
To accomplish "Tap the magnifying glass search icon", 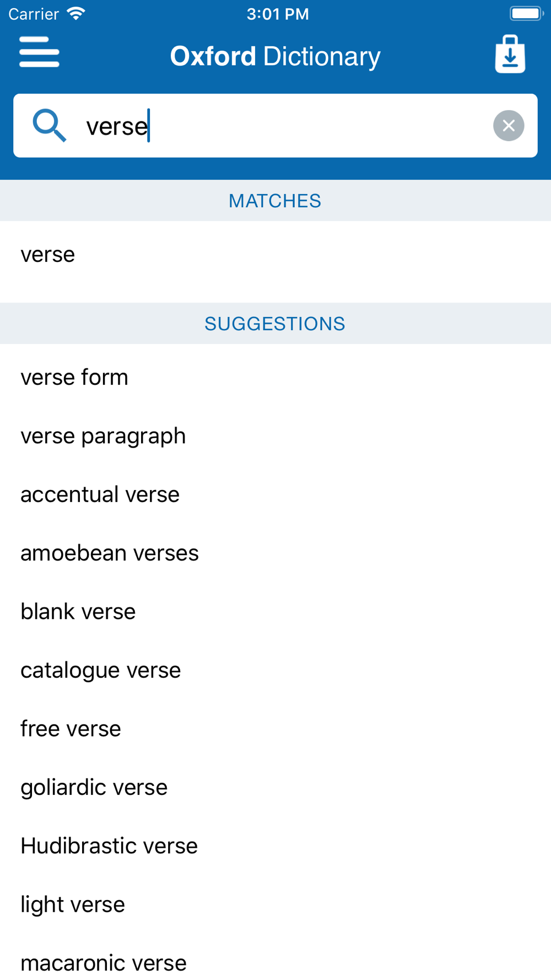I will click(50, 126).
